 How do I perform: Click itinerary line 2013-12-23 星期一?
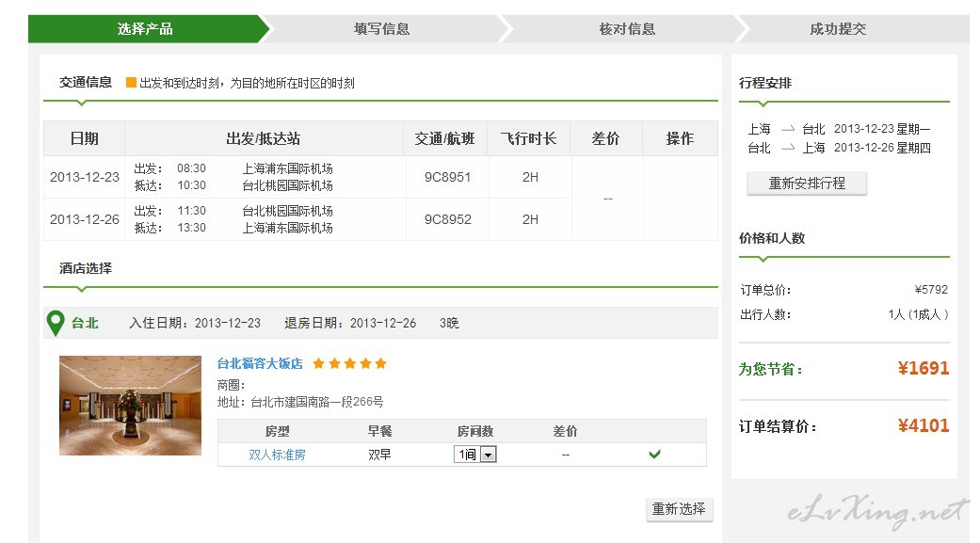(882, 129)
